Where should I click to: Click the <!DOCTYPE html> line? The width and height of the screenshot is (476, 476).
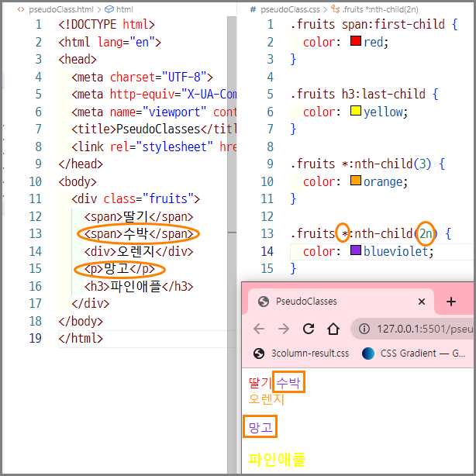pos(106,24)
